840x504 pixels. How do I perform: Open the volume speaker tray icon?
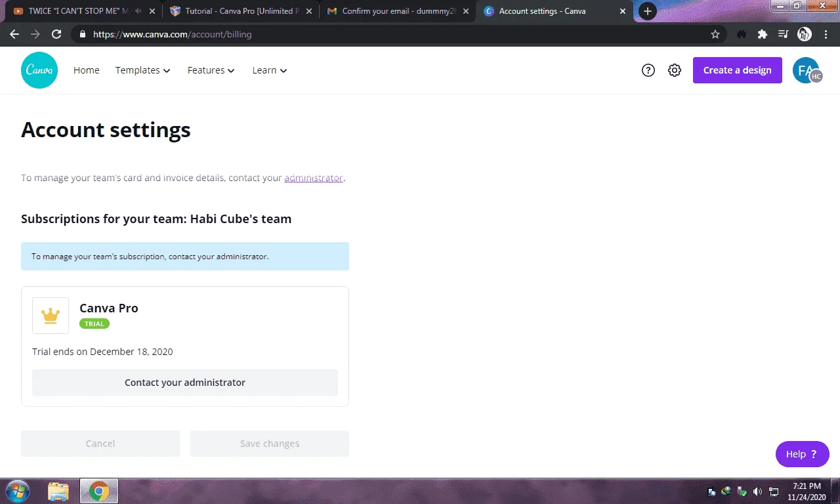point(757,492)
